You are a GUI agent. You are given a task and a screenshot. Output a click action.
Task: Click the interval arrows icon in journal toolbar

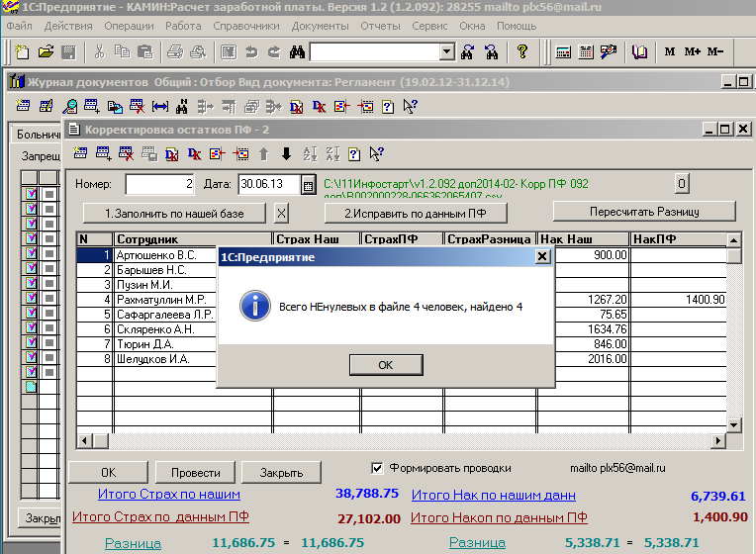(x=160, y=106)
